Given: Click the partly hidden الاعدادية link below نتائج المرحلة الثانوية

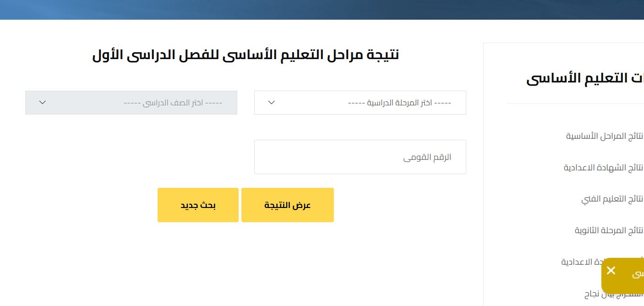Looking at the screenshot, I should (x=581, y=262).
